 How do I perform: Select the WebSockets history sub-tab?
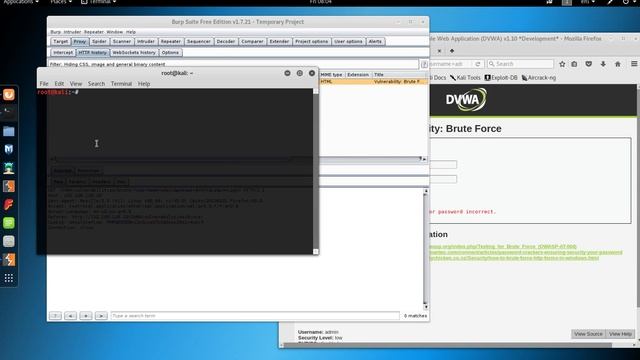tap(133, 53)
